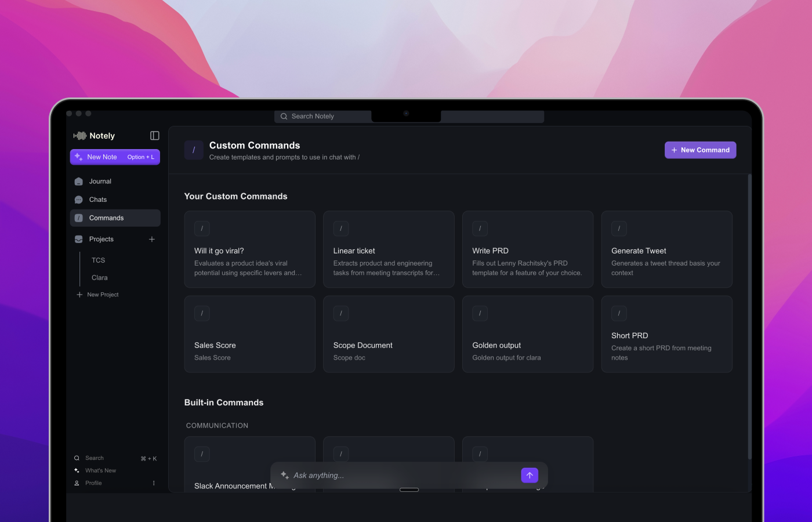Click the Search Notely field at the top
Screen dimensions: 812x522
[x=322, y=116]
